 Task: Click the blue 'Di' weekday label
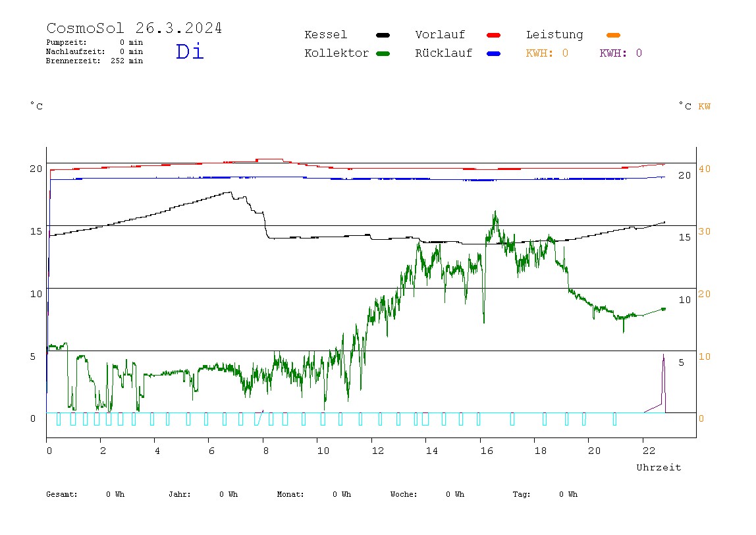pos(190,51)
